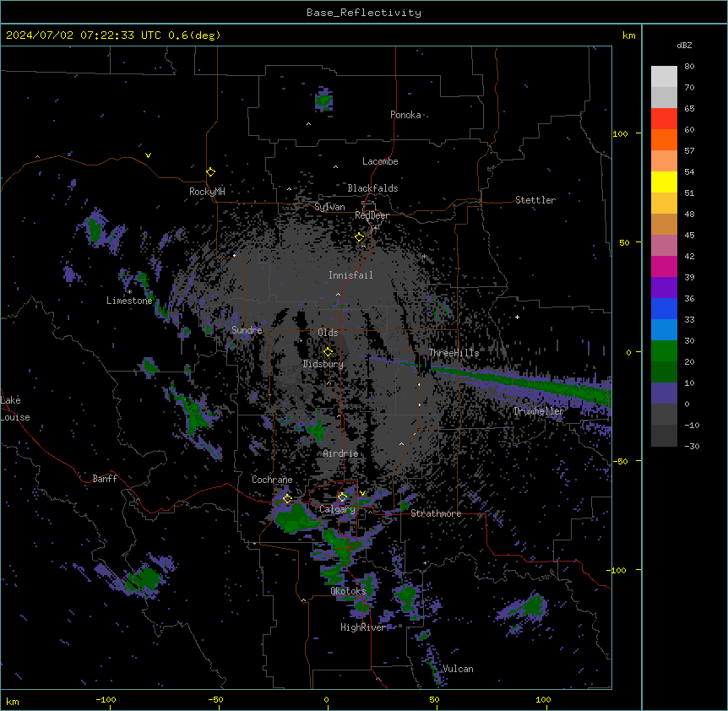Click the white plus marker east of ThreeHills
Viewport: 728px width, 711px height.
(x=517, y=317)
